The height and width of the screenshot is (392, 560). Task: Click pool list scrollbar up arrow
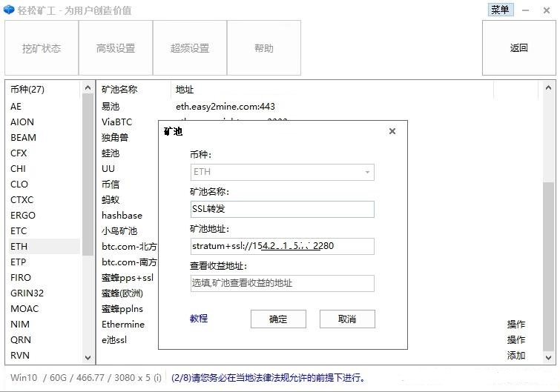(548, 87)
